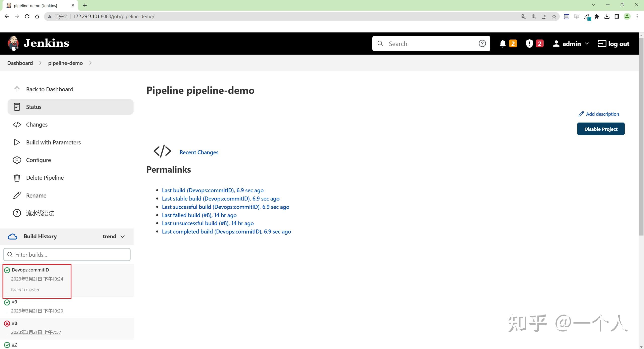
Task: Click the red failed status icon of build #8
Action: (7, 324)
